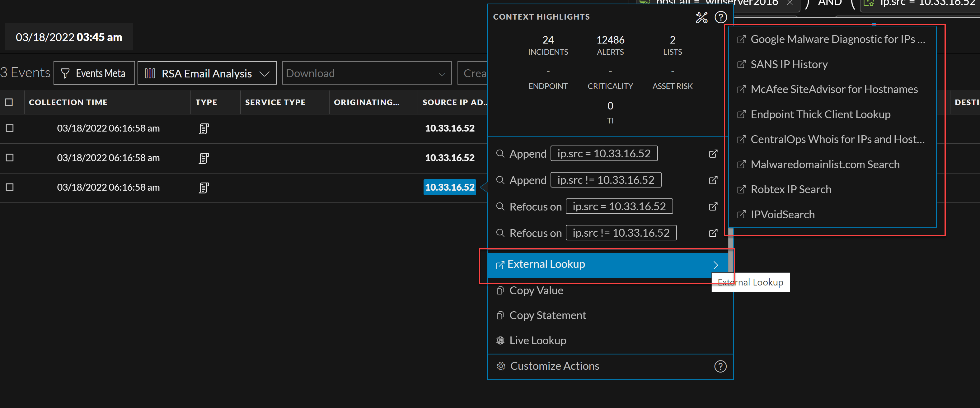Open Customize Actions

pyautogui.click(x=554, y=366)
